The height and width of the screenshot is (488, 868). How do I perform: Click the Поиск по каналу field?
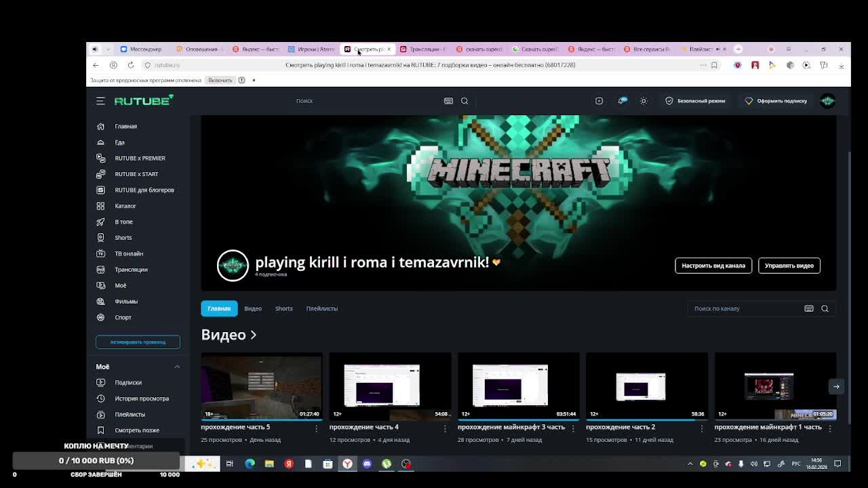tap(745, 308)
